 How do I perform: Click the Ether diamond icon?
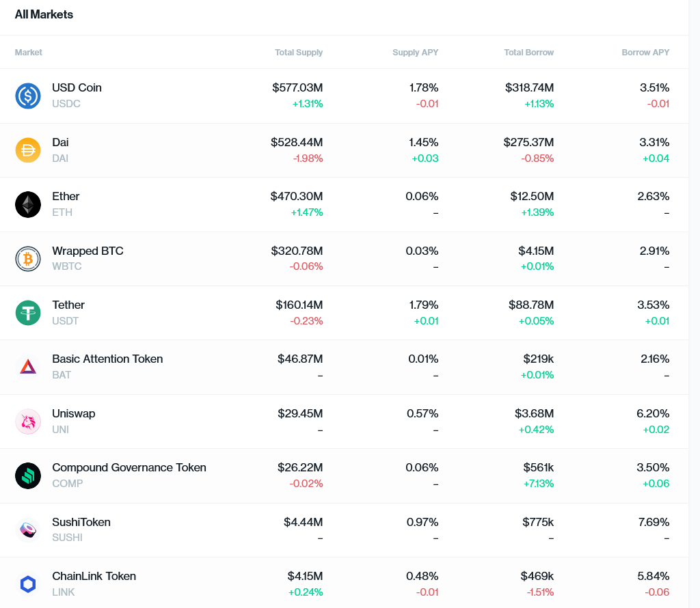pos(28,205)
